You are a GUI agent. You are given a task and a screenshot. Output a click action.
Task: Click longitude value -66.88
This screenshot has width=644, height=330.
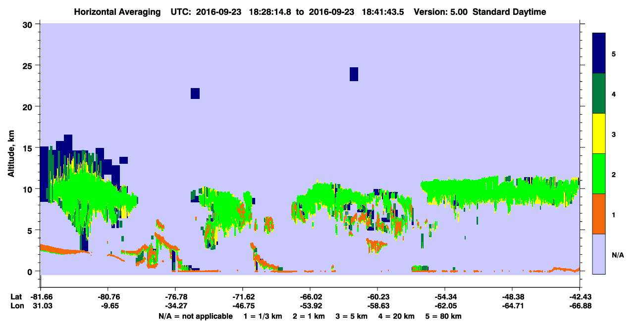[580, 306]
